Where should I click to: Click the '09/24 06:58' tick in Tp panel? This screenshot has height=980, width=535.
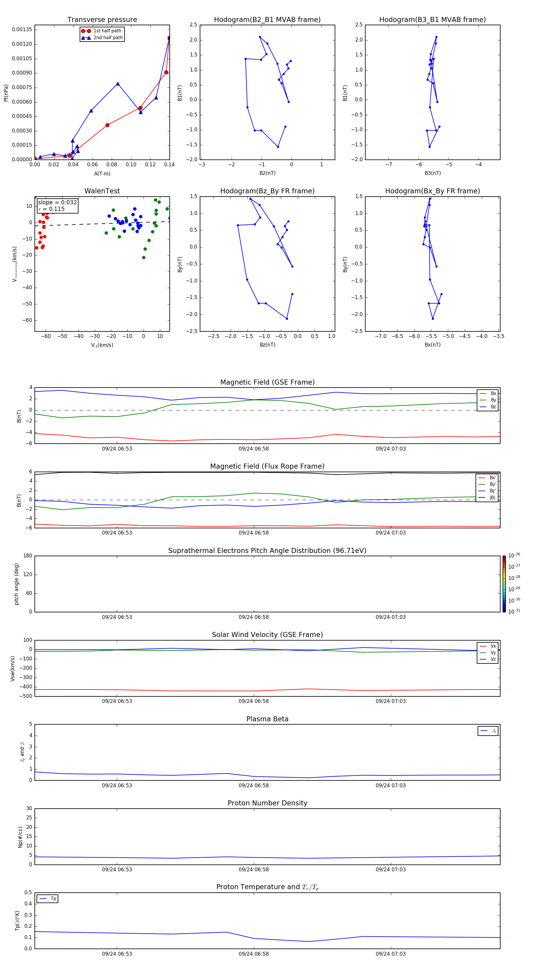pos(254,954)
